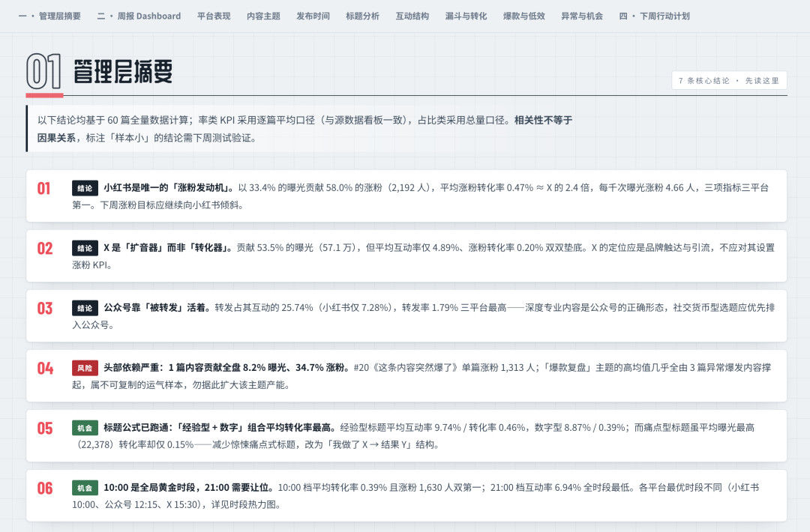This screenshot has height=532, width=810.
Task: Click red number 05 card index
Action: (x=45, y=428)
